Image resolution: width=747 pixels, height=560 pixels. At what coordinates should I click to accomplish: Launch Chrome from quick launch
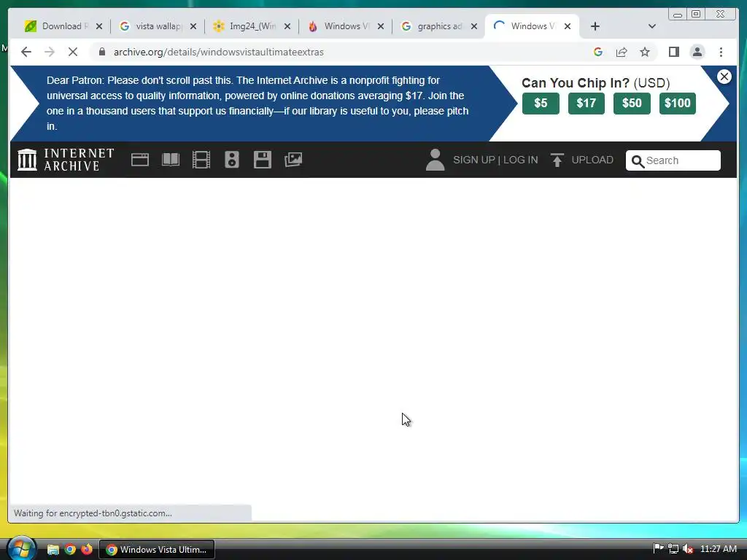[70, 550]
